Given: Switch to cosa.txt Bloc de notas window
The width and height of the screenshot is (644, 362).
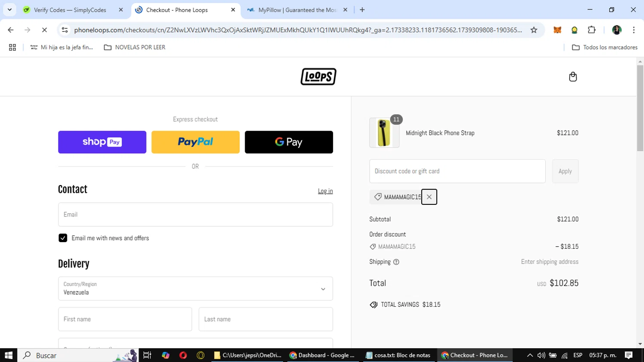Looking at the screenshot, I should [398, 355].
